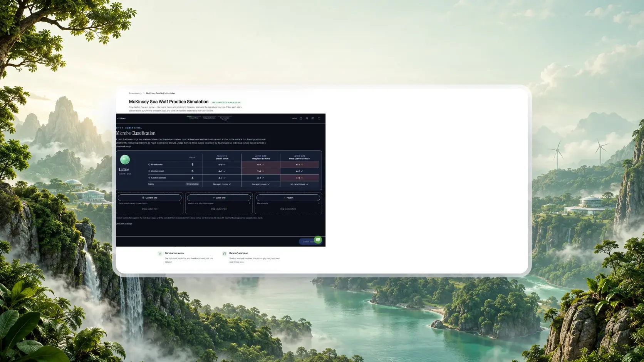Click the calculator icon in simulation toolbar
This screenshot has height=362, width=644.
(x=307, y=118)
